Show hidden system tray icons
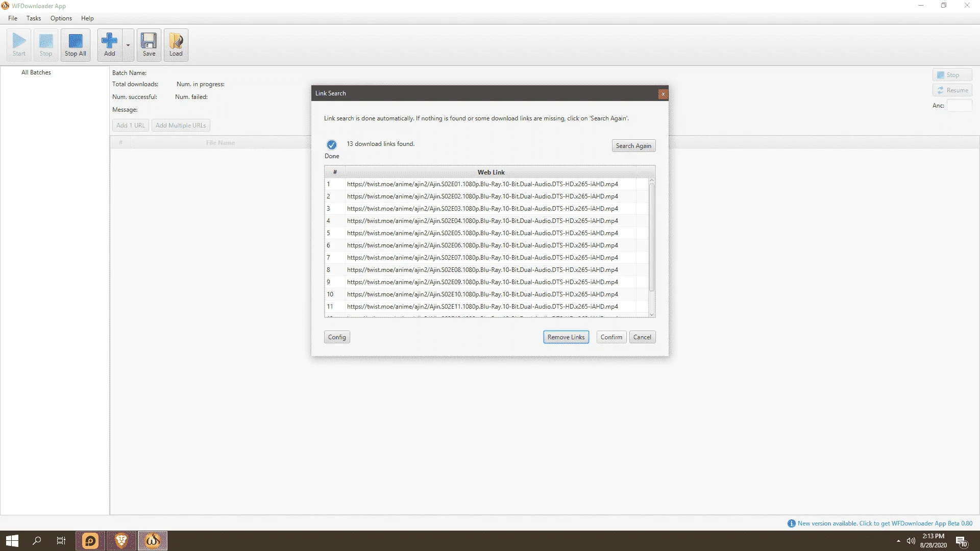 pos(898,541)
